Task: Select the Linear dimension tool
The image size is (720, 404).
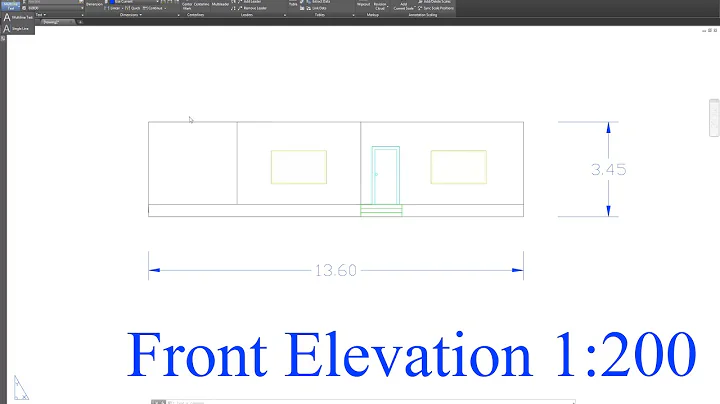Action: (112, 8)
